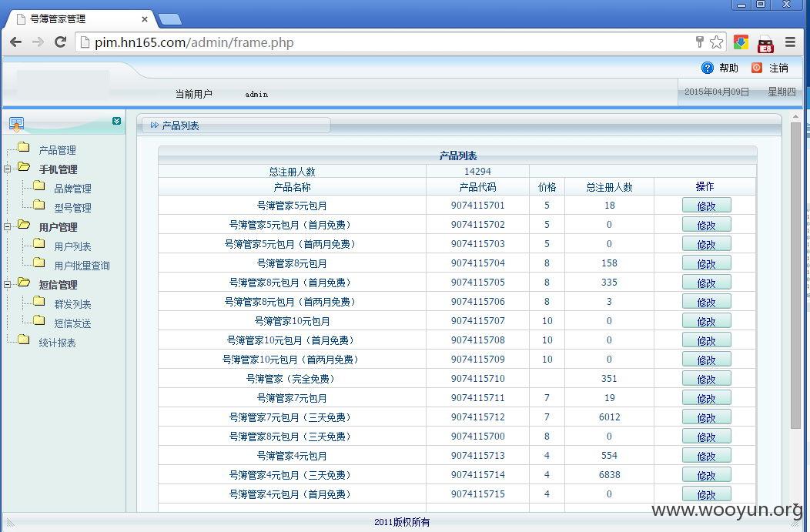Open the Chrome hamburger menu
Viewport: 810px width, 532px height.
pyautogui.click(x=790, y=42)
